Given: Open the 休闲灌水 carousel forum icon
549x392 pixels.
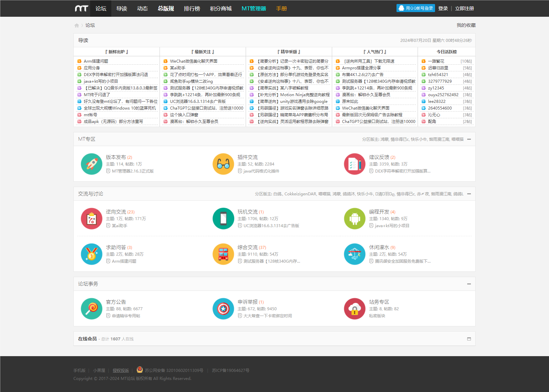Looking at the screenshot, I should pyautogui.click(x=355, y=254).
